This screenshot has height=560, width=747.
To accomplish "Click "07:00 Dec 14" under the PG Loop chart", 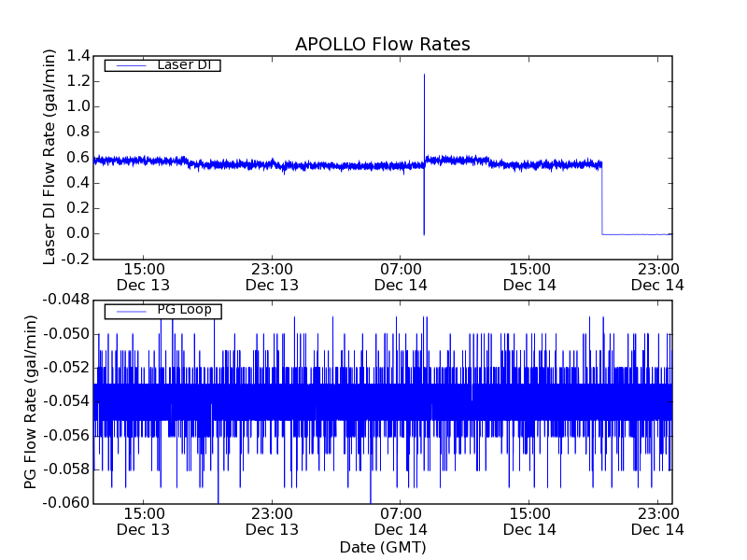I will [401, 522].
